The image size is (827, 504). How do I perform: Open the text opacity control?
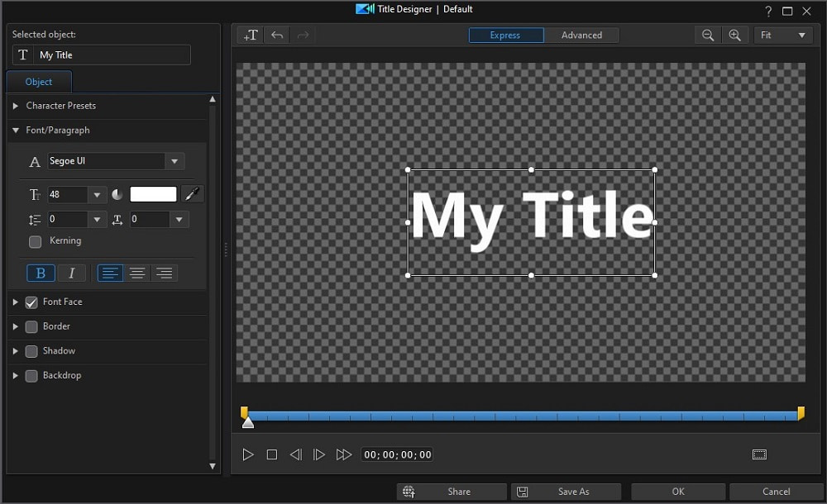(117, 193)
